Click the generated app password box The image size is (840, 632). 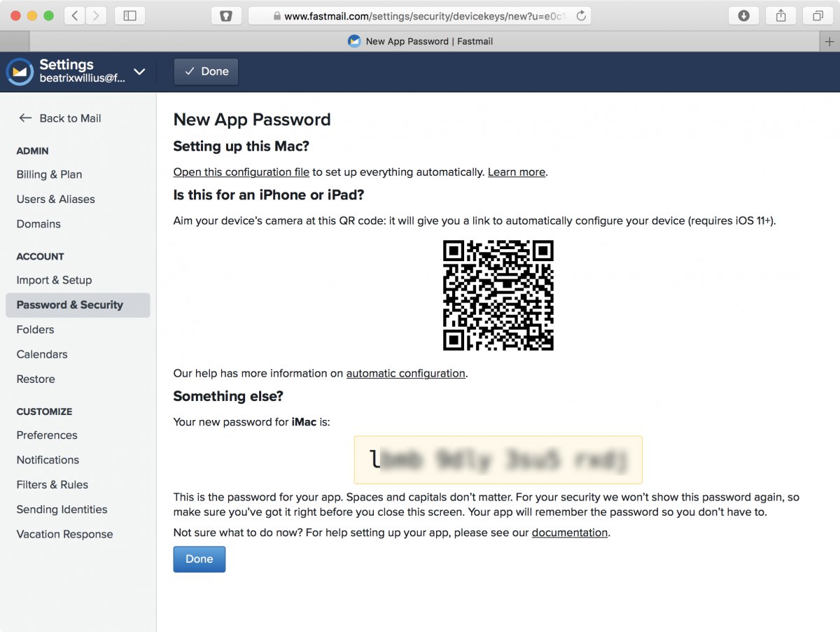[498, 460]
